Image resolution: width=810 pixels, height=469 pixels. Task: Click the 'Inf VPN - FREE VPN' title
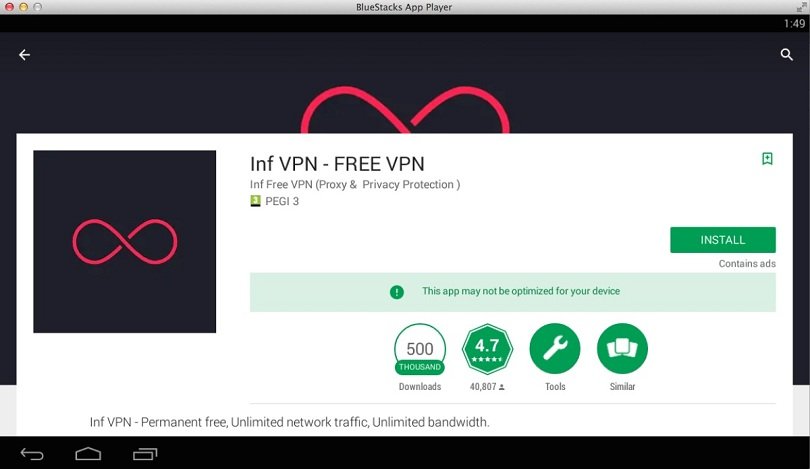[x=337, y=164]
